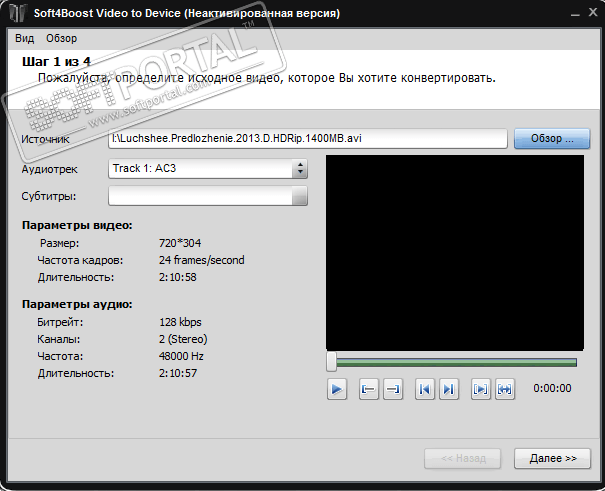Open the Обзор menu
Screen dimensions: 605x491
(62, 39)
